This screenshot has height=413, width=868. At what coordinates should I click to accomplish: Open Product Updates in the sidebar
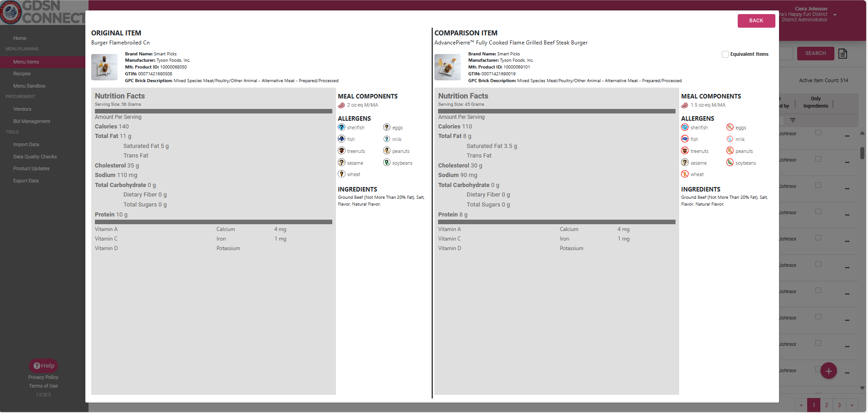click(31, 168)
